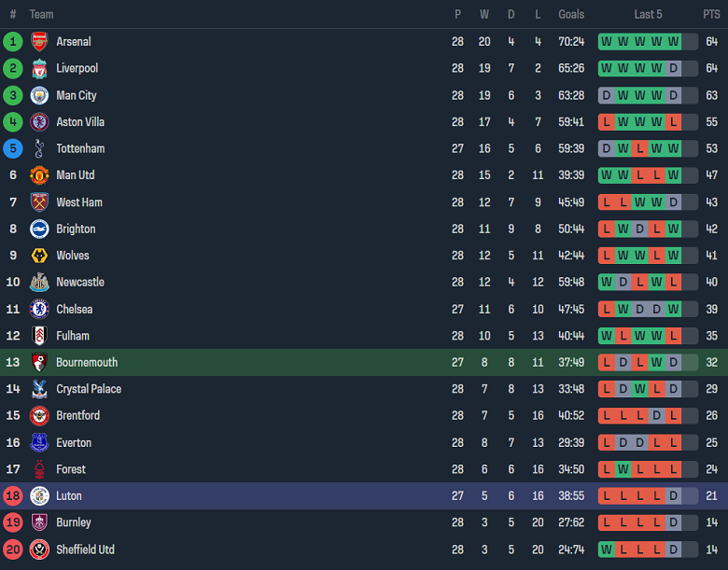Click the West Ham crest icon
The height and width of the screenshot is (570, 728).
39,202
